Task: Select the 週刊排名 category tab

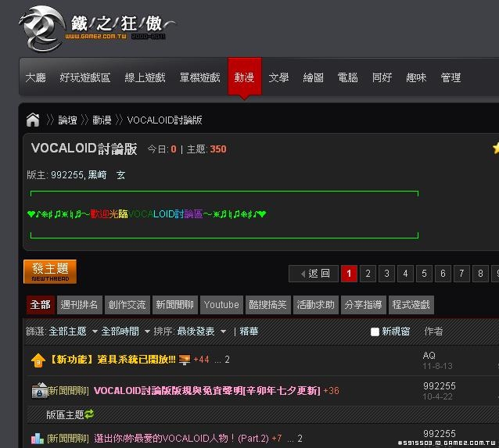Action: pos(79,305)
